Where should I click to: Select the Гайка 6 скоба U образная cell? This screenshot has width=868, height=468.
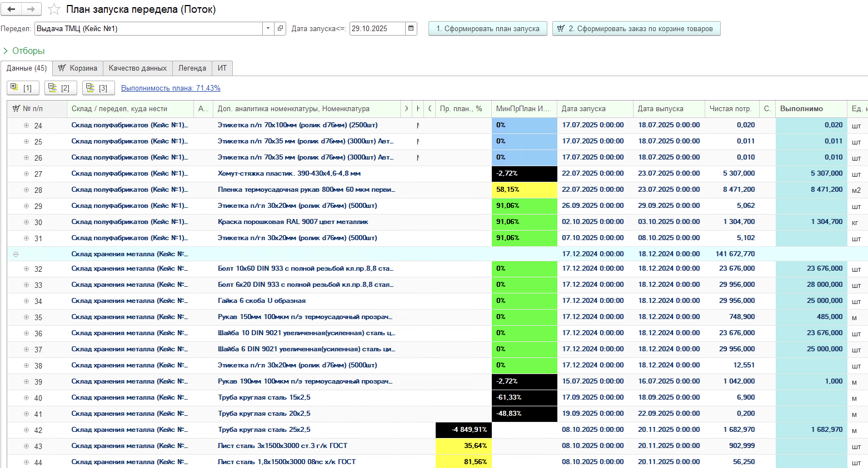pyautogui.click(x=306, y=301)
